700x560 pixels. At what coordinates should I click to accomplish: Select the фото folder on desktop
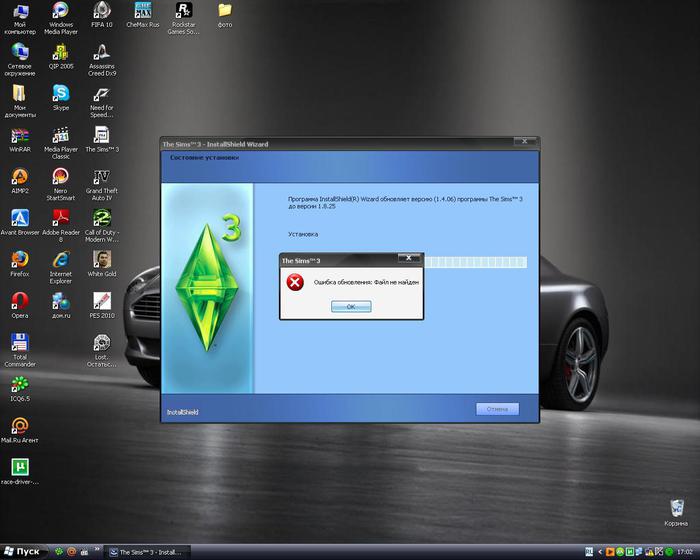coord(225,15)
